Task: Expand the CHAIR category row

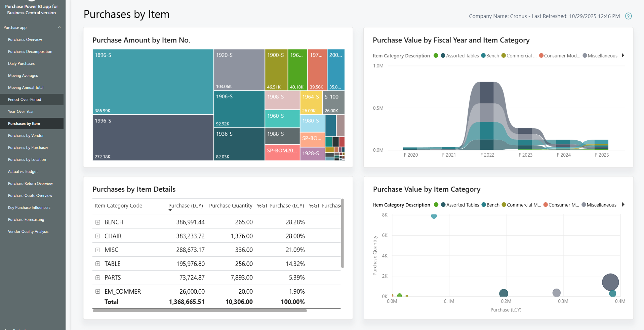Action: (98, 236)
